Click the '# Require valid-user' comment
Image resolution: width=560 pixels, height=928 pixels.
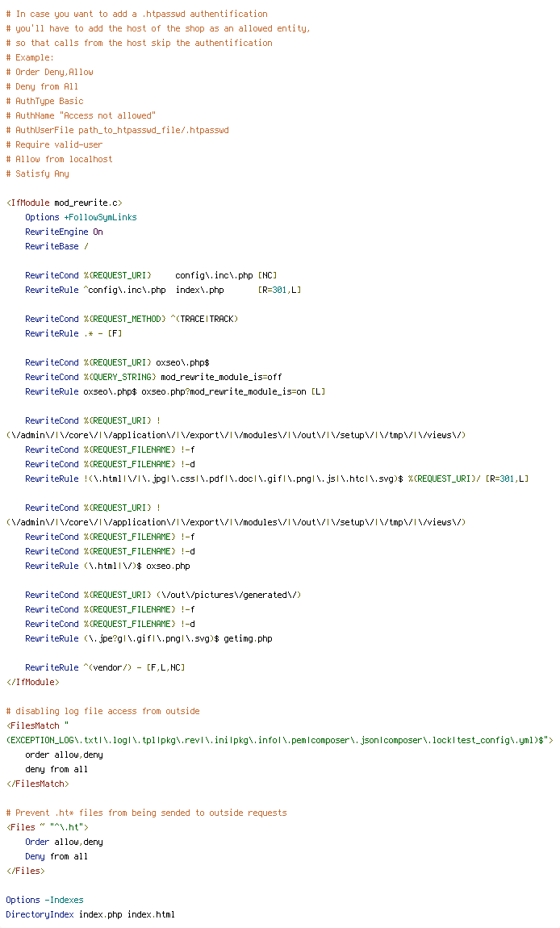pos(54,144)
